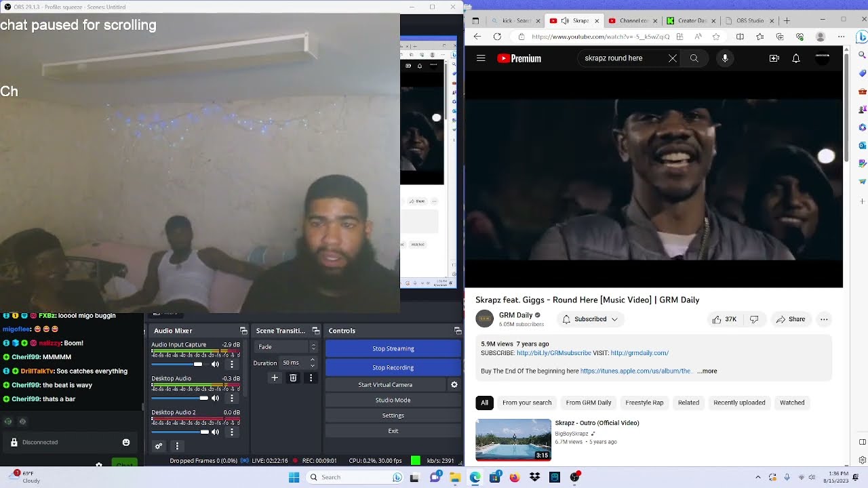Adjust Desktop Audio 2 volume slider
The height and width of the screenshot is (488, 868).
click(180, 432)
